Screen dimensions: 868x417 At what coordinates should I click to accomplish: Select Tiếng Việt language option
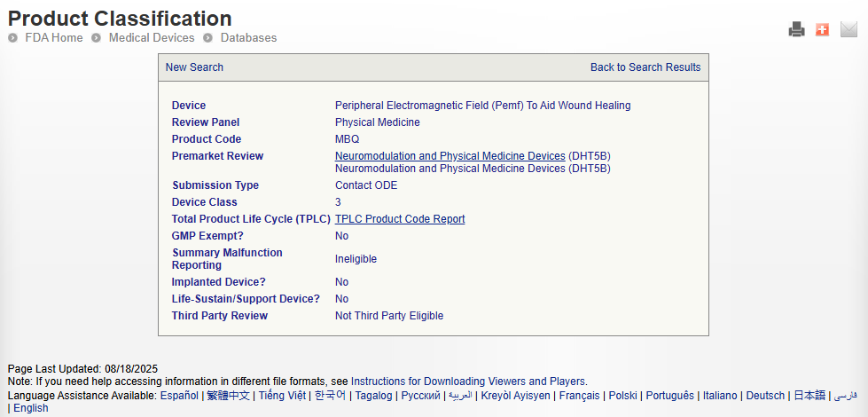click(282, 396)
